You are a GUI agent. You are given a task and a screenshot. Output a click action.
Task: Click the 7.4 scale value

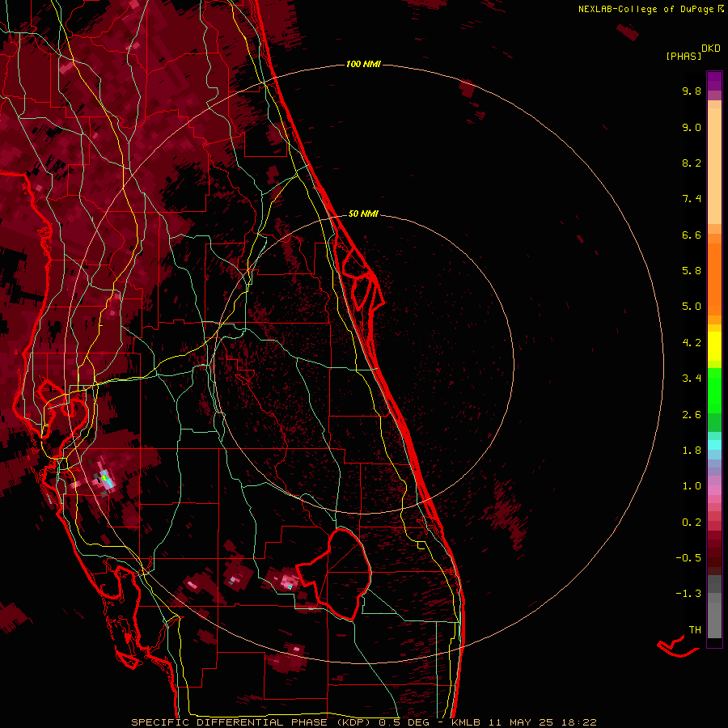click(x=692, y=199)
